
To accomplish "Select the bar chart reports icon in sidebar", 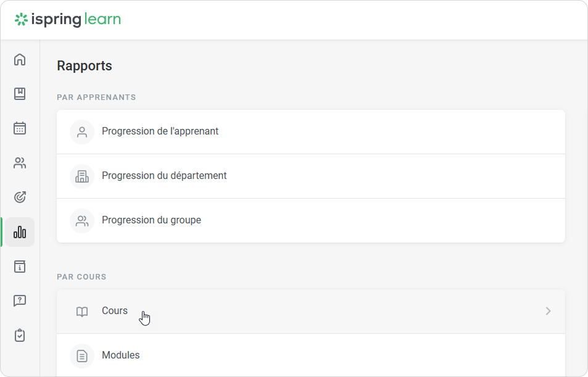I will click(20, 232).
